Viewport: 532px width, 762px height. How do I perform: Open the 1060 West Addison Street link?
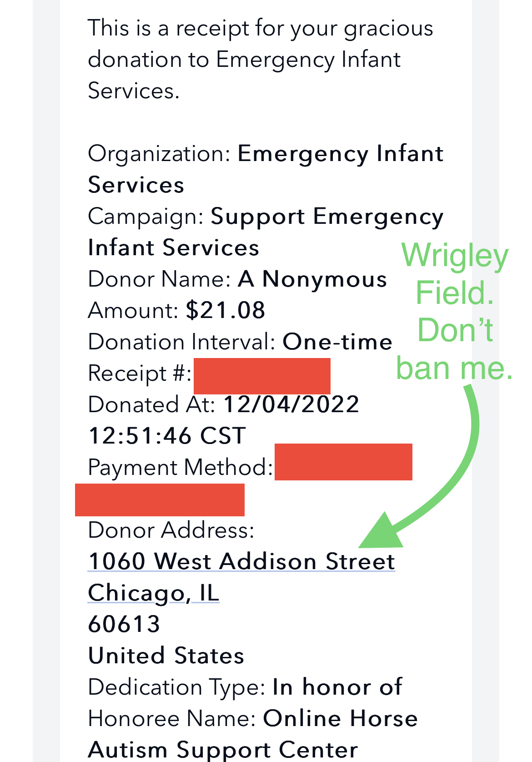pos(241,561)
